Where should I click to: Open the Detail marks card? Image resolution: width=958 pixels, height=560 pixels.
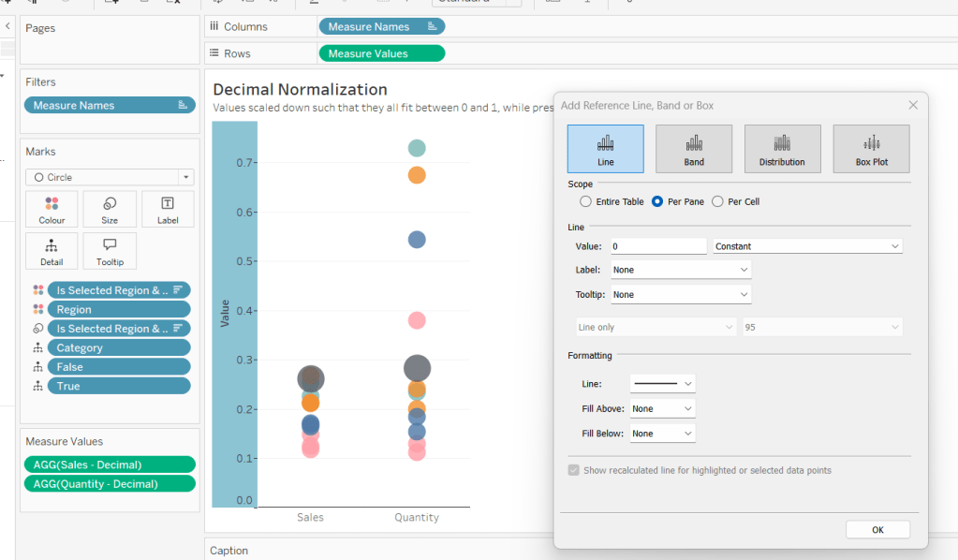click(52, 251)
